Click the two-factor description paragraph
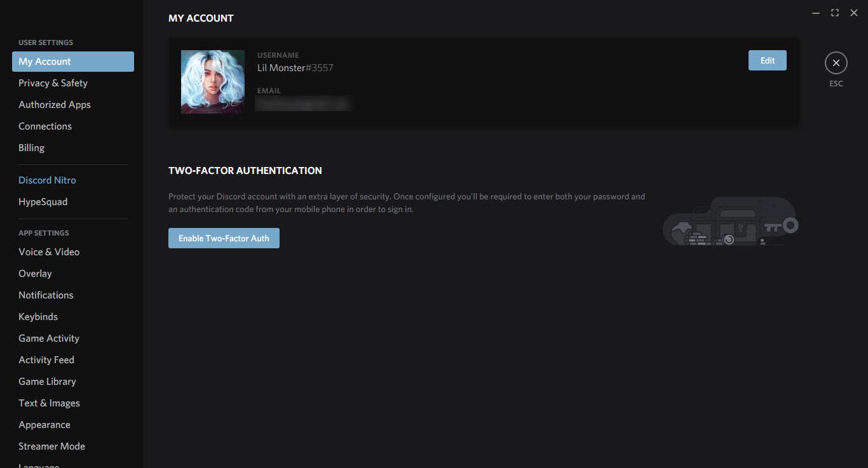This screenshot has height=468, width=868. click(x=407, y=203)
